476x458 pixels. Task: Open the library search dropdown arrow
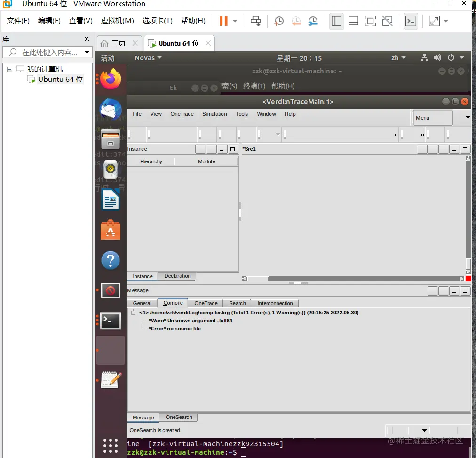tap(87, 52)
